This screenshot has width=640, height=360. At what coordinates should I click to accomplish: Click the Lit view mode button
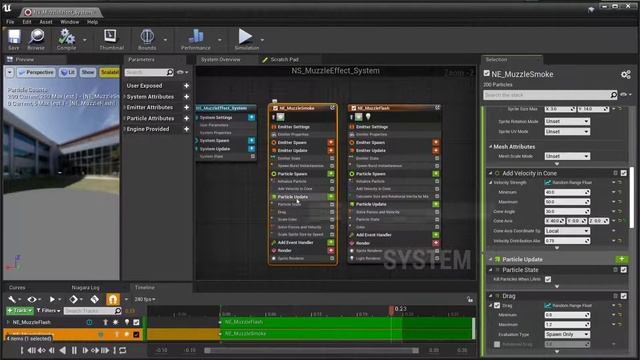[67, 72]
